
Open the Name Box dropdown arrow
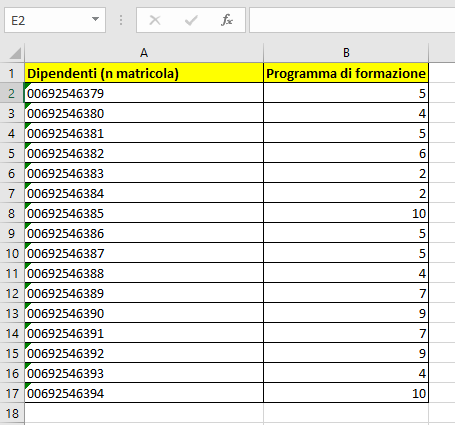point(95,19)
